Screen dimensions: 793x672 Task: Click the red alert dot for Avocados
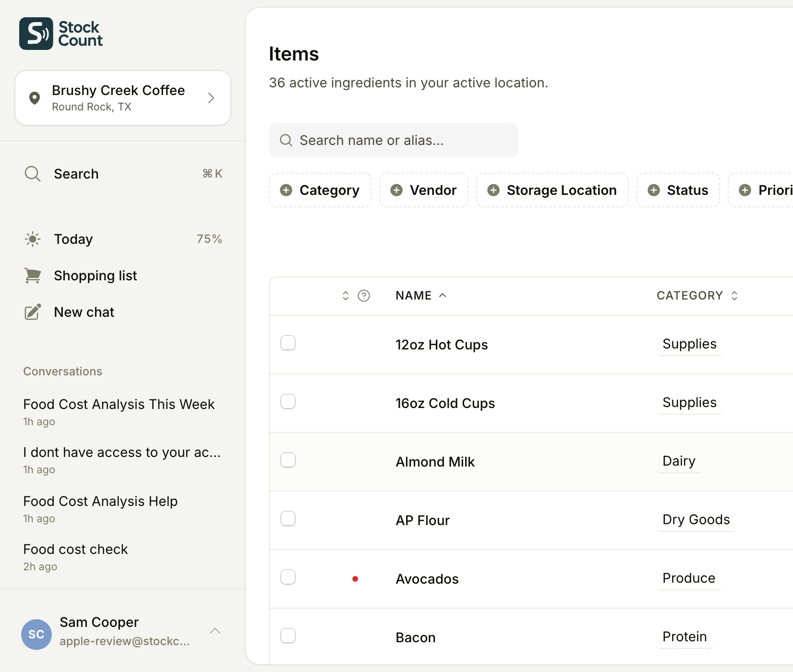pyautogui.click(x=355, y=579)
